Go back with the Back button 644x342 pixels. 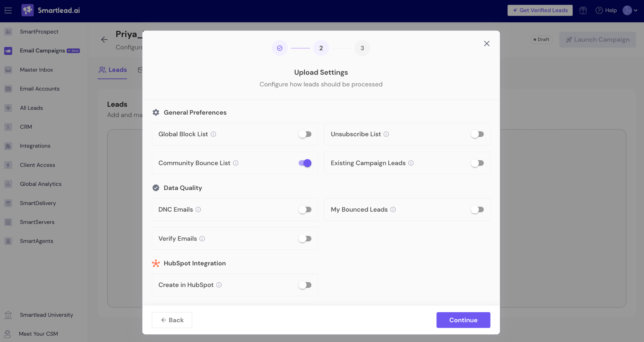[172, 320]
